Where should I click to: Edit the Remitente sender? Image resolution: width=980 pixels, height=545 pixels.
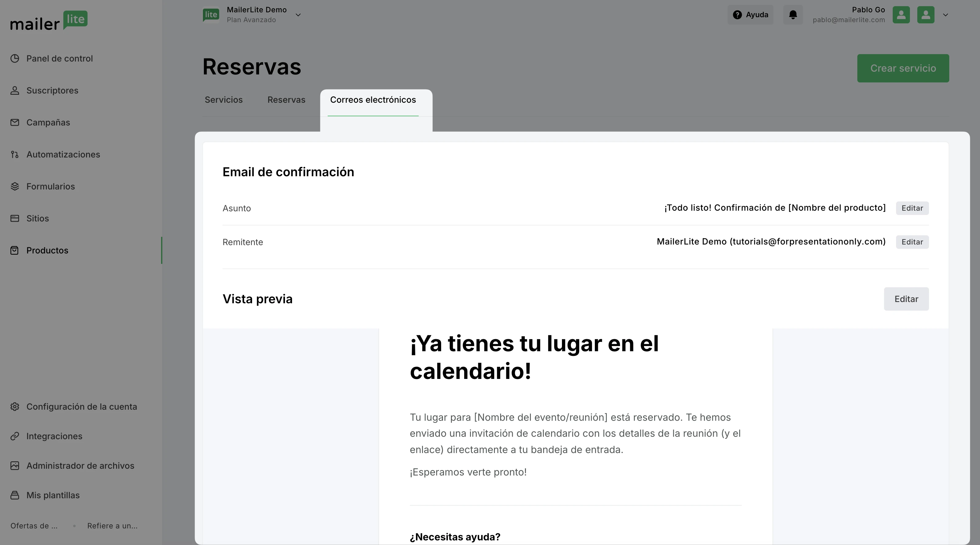click(x=912, y=242)
